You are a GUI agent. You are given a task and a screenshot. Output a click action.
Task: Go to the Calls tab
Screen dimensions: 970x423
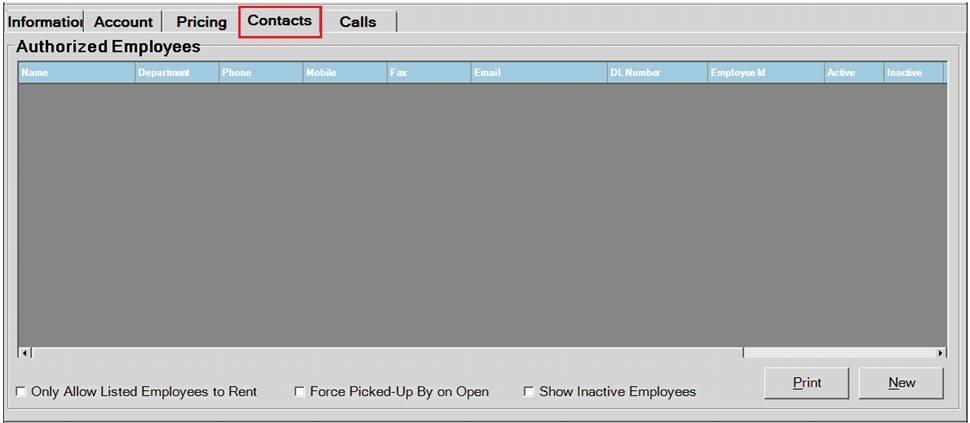(357, 21)
